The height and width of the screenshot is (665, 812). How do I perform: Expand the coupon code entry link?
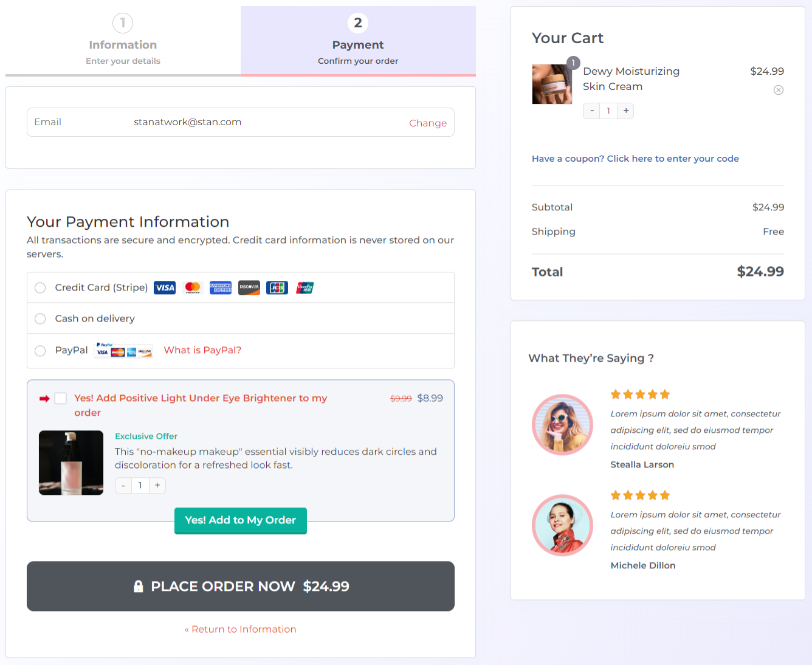pos(635,159)
